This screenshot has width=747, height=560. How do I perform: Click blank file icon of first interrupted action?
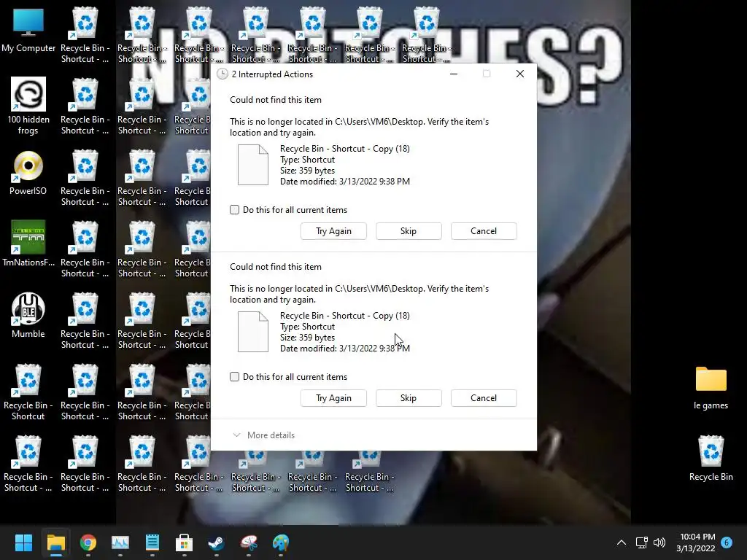[253, 165]
